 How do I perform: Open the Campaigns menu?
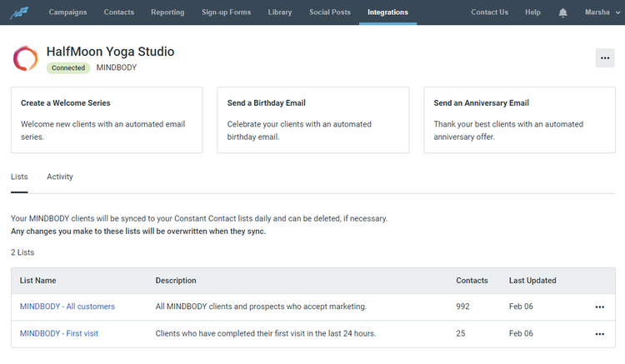(67, 12)
